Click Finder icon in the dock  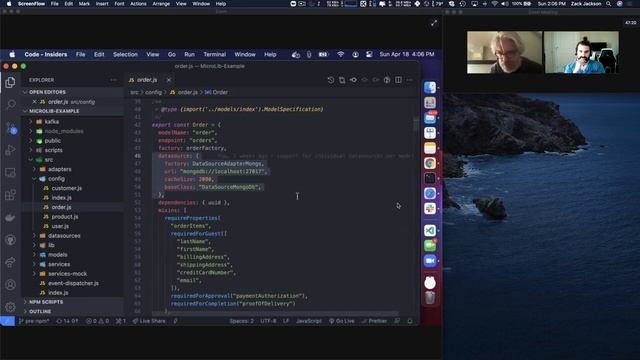(430, 88)
